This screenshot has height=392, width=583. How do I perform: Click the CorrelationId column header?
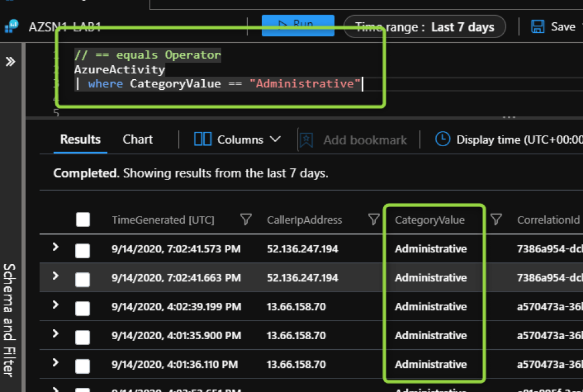[548, 220]
